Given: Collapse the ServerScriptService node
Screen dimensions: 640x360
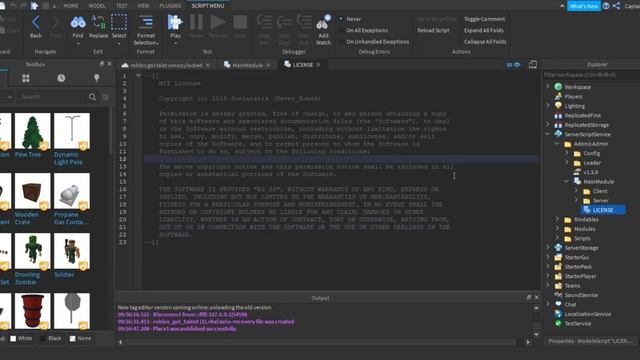Looking at the screenshot, I should coord(548,134).
